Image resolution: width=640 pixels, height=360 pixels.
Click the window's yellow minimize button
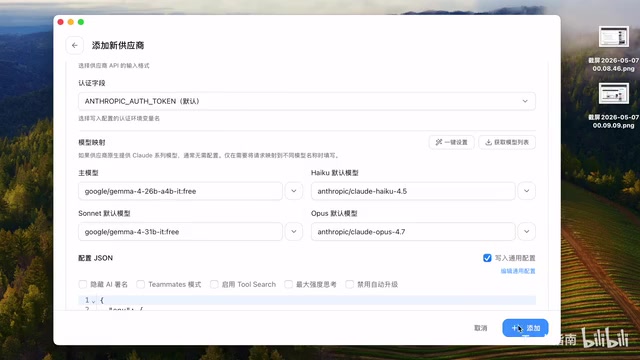[x=71, y=22]
